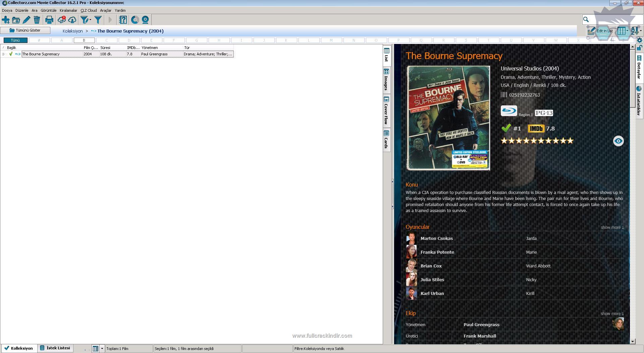Open the Dosya menu

[7, 10]
